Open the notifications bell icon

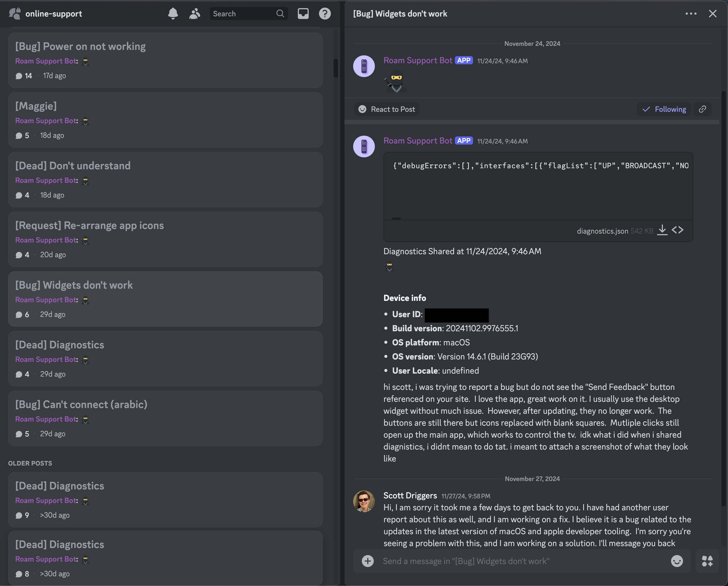(173, 14)
